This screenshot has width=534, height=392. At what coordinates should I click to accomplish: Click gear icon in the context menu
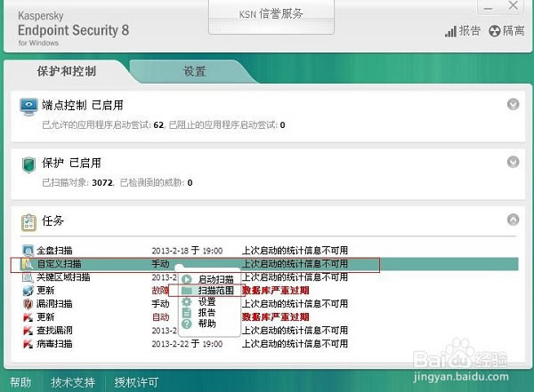tap(187, 301)
